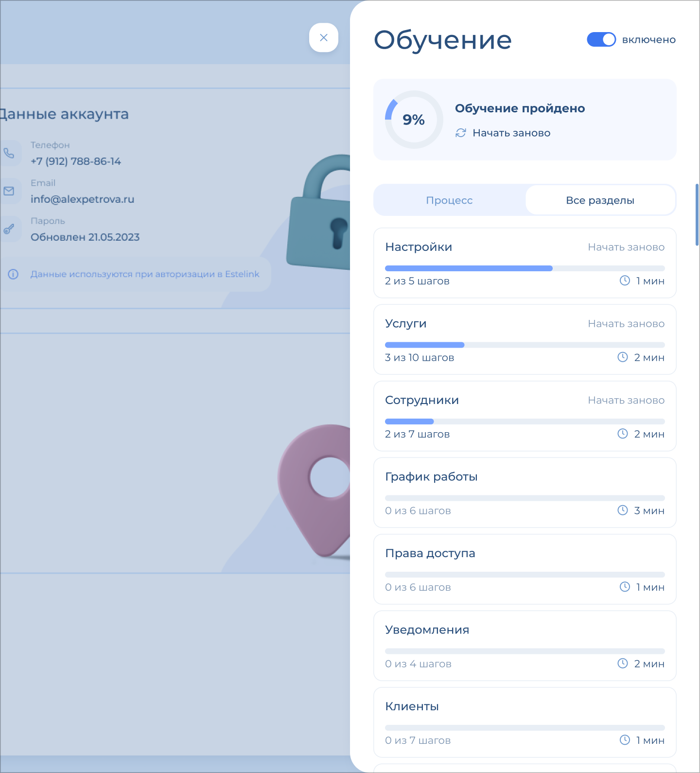Restart the Настройки section
700x773 pixels.
click(x=626, y=247)
